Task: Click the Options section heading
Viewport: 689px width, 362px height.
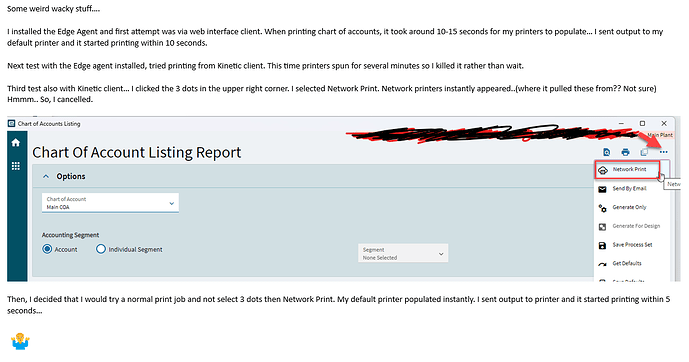Action: [x=71, y=177]
